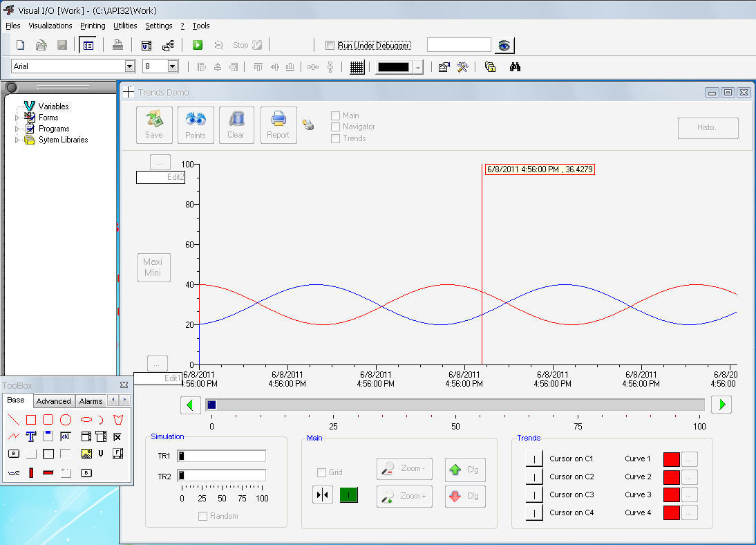Click the Open file toolbar icon
The width and height of the screenshot is (756, 545).
coord(41,46)
